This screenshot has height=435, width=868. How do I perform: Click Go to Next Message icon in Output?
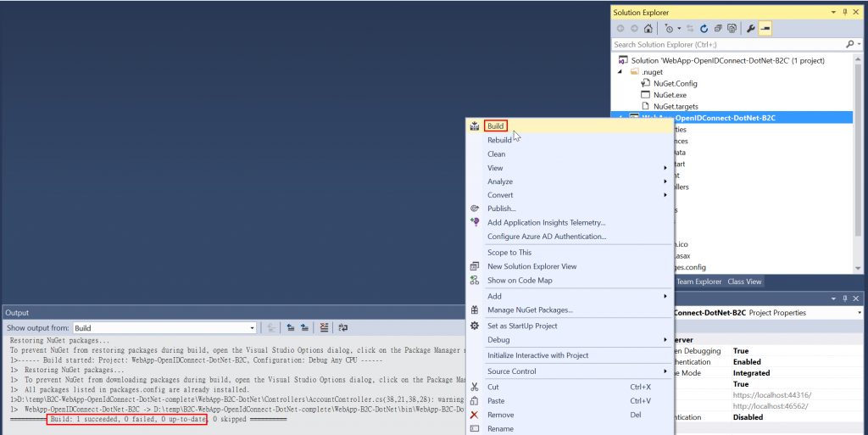point(304,327)
